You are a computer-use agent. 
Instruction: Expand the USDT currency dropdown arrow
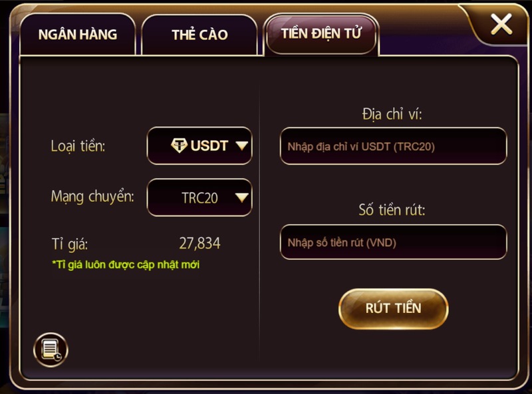[242, 146]
